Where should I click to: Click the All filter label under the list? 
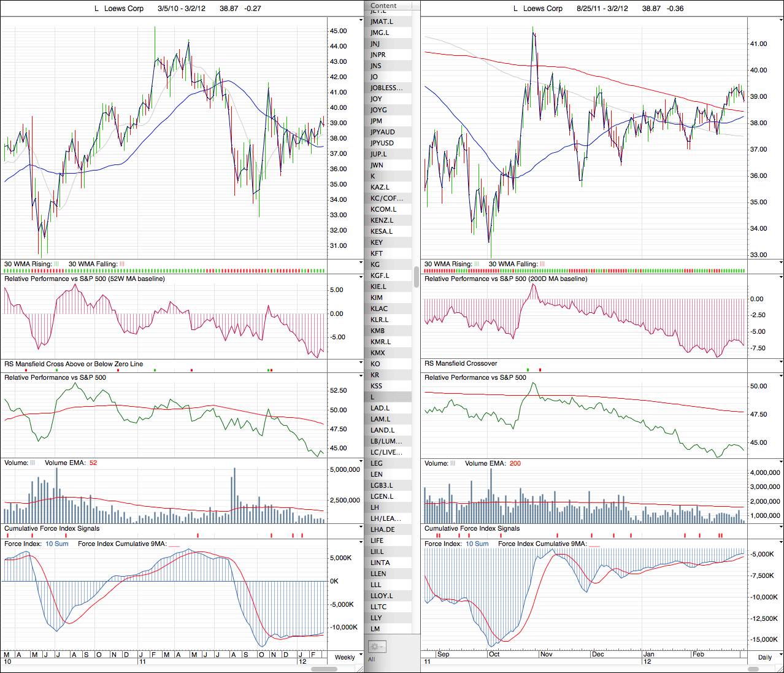371,660
